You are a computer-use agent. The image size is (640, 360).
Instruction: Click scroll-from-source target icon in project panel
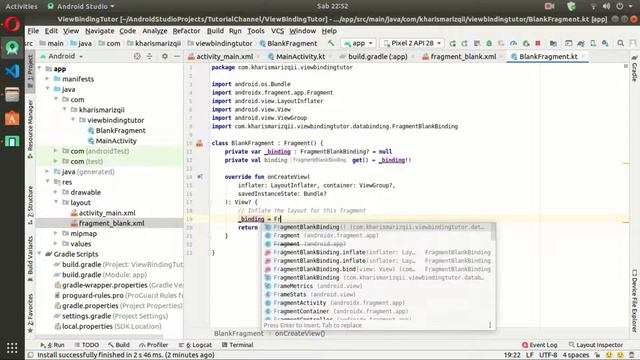pyautogui.click(x=137, y=56)
